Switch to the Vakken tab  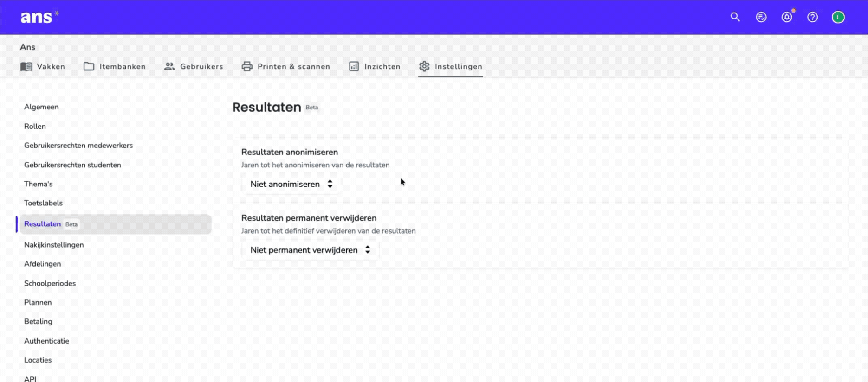pos(43,66)
